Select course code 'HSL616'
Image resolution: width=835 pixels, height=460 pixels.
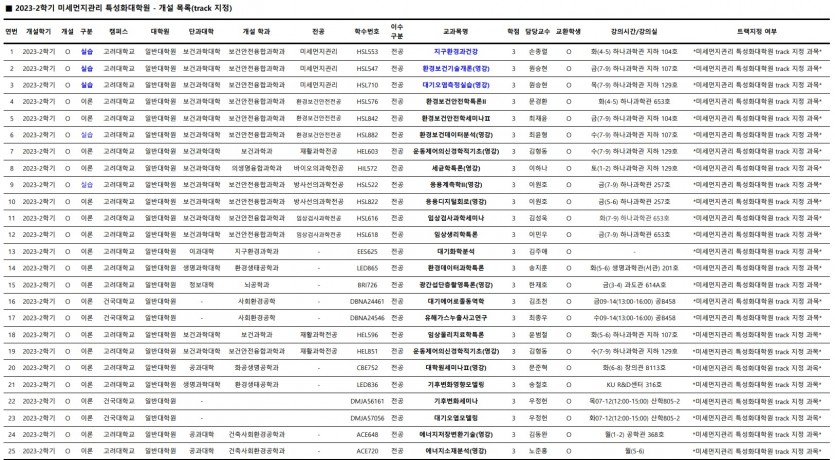(367, 218)
